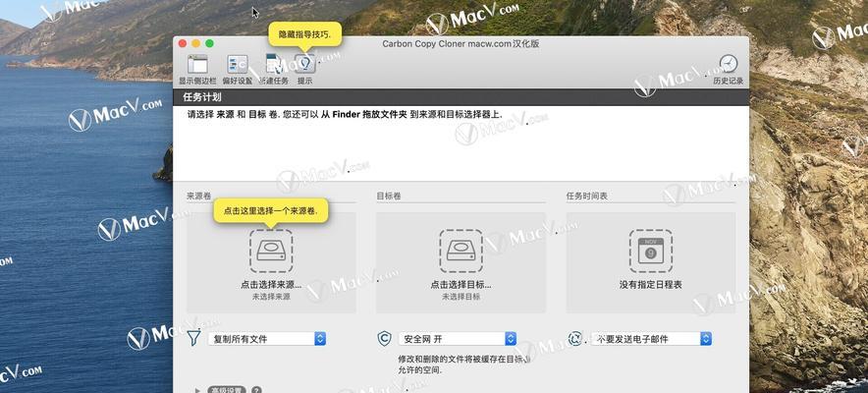Click the 目标卷 section heading

tap(389, 196)
